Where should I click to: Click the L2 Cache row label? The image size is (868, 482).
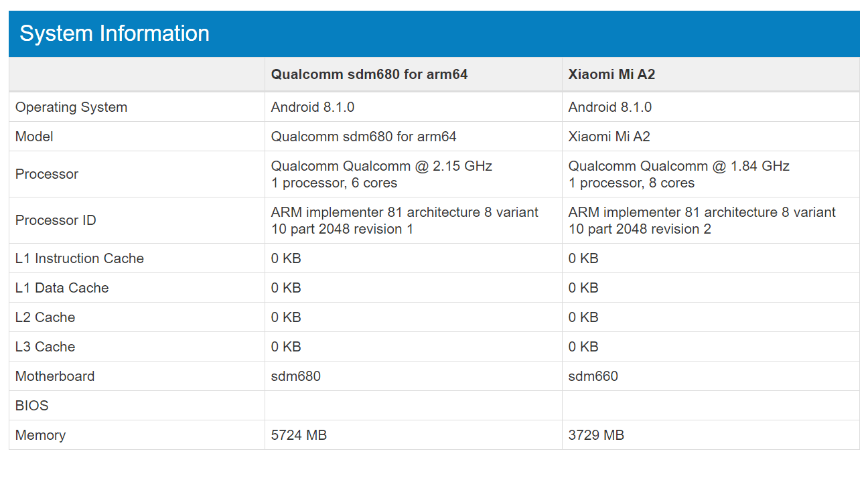[x=45, y=317]
